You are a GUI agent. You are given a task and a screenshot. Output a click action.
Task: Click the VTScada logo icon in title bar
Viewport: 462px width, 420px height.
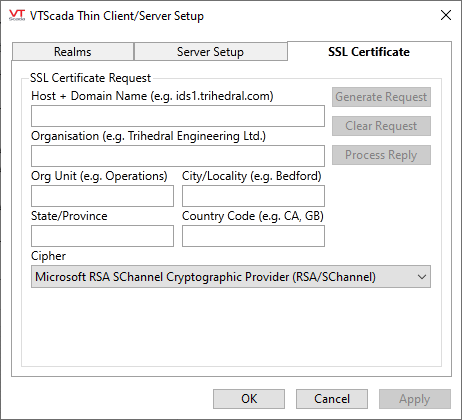[x=17, y=15]
